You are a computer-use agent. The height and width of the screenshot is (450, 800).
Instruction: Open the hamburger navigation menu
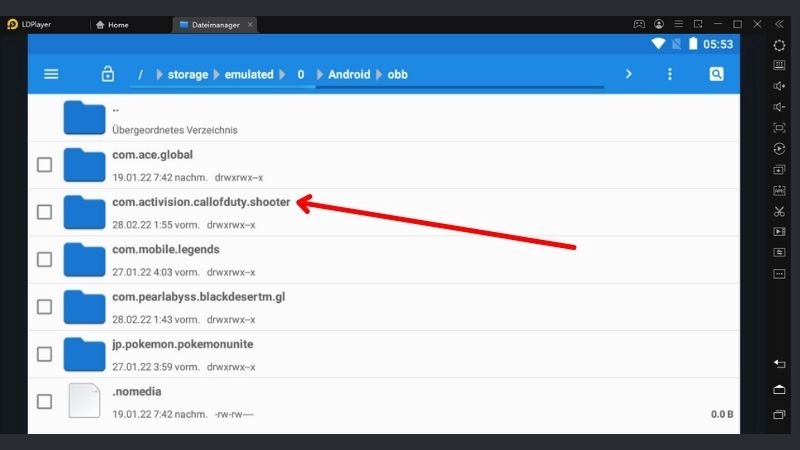pos(51,74)
